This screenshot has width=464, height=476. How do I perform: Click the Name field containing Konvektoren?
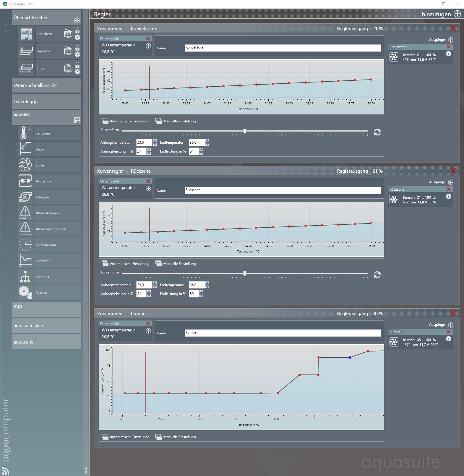(283, 48)
